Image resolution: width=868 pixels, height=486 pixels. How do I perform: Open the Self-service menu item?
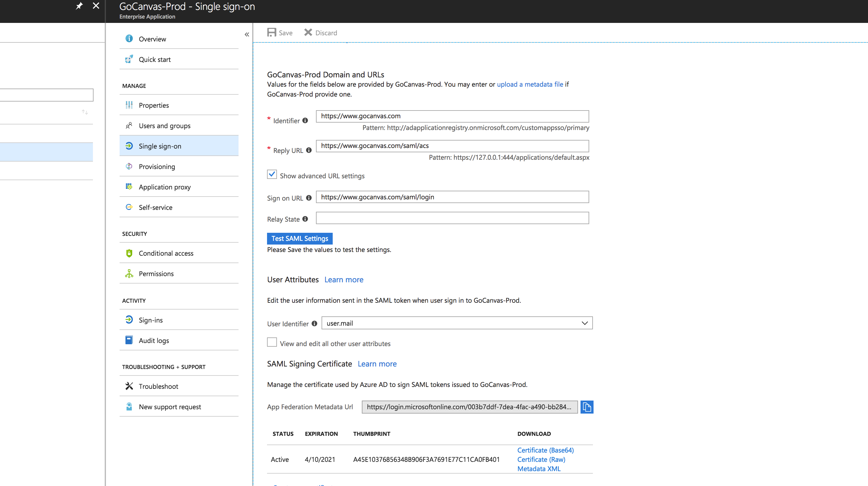179,207
